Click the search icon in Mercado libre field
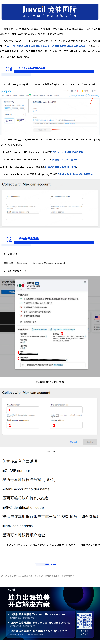Screen dimensions: 100x644 tap(24, 114)
